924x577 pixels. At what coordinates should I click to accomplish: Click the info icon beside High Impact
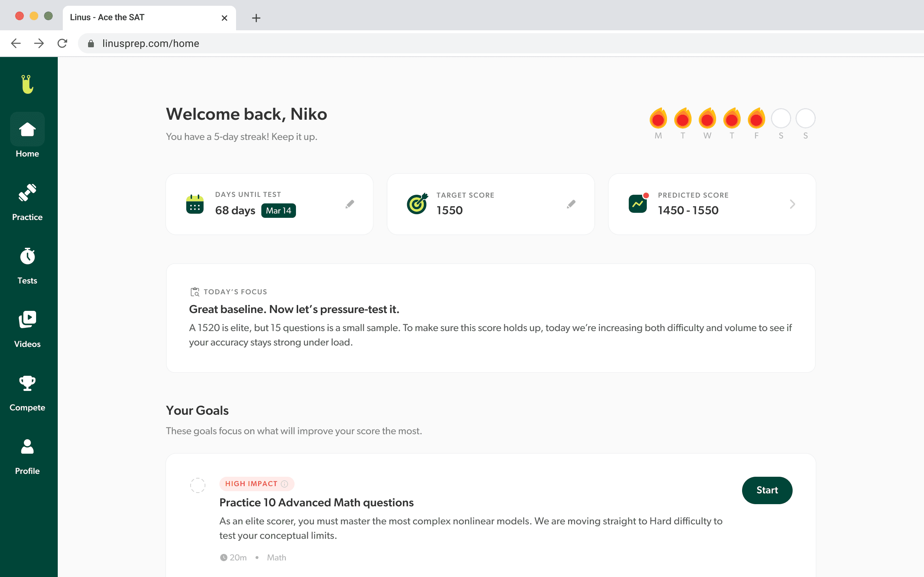[284, 484]
